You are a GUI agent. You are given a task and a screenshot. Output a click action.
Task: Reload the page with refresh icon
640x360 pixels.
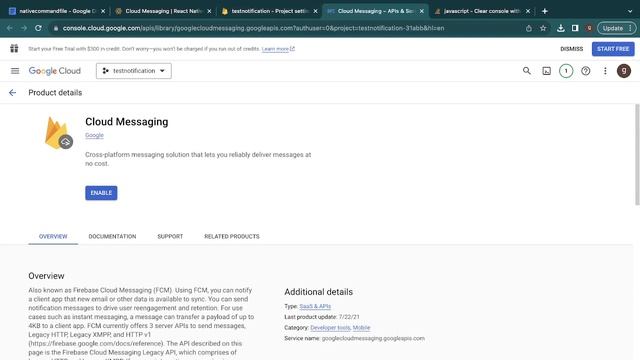tap(38, 28)
